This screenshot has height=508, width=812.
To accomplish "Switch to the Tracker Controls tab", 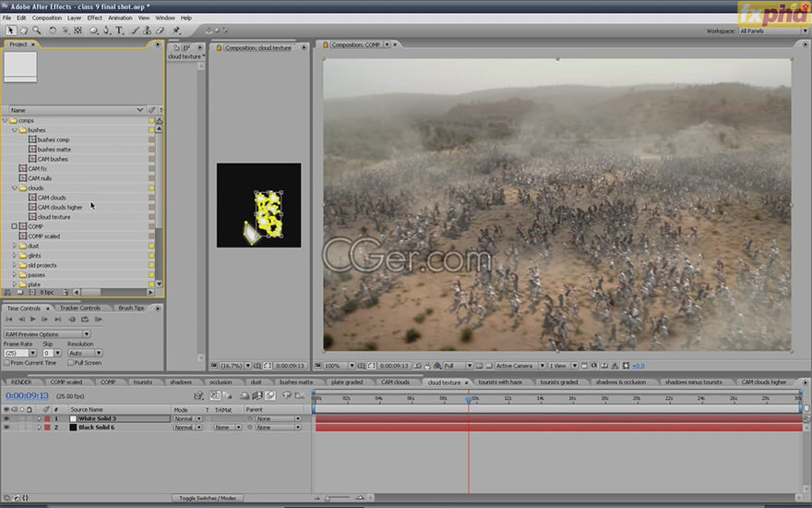I will point(80,308).
